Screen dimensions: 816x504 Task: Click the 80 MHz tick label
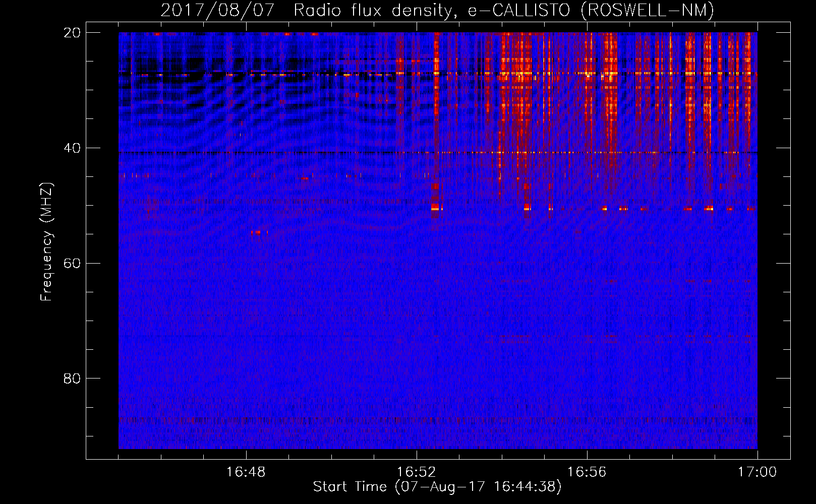[x=72, y=379]
